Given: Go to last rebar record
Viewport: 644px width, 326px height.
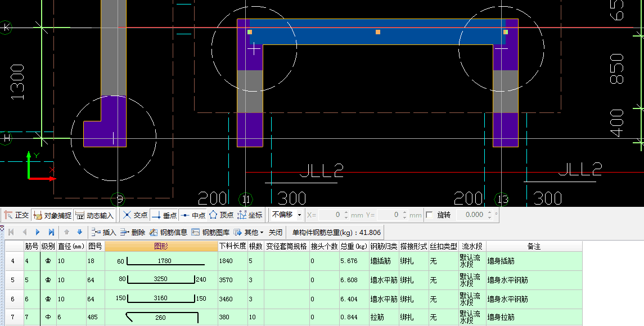Looking at the screenshot, I should coord(51,232).
